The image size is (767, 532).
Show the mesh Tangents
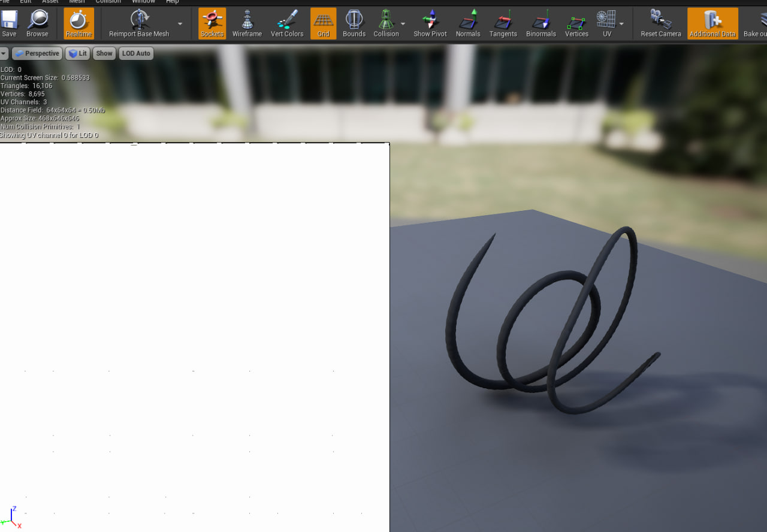click(503, 23)
